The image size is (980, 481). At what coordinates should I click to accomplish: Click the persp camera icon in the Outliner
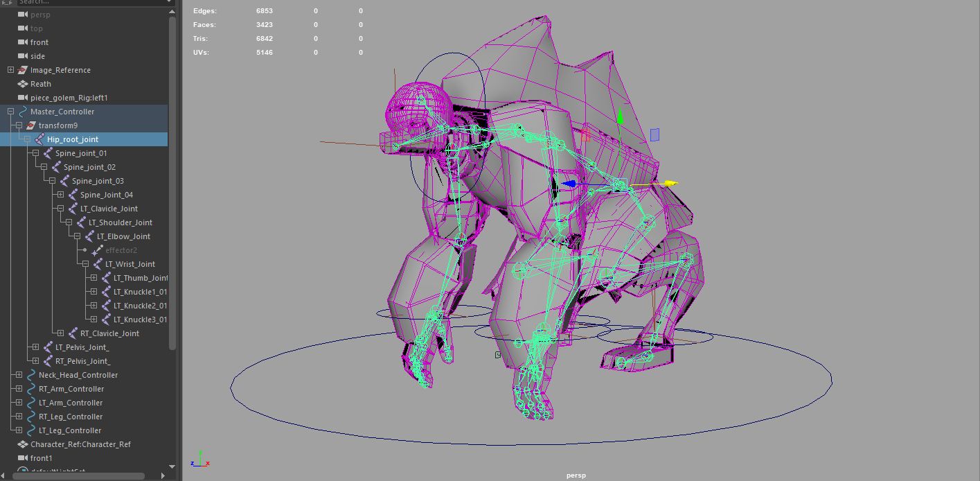pos(23,14)
